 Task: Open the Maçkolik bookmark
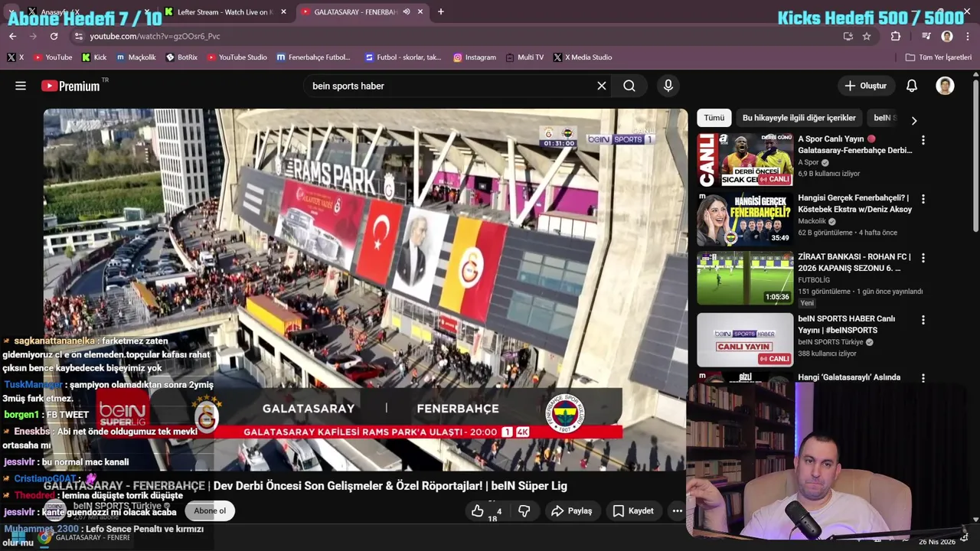point(136,57)
